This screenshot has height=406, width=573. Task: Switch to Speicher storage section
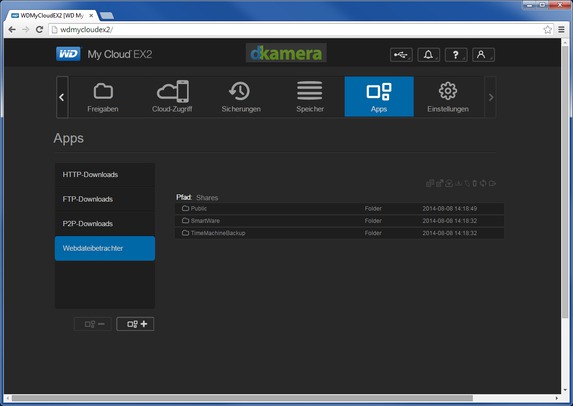pyautogui.click(x=310, y=97)
